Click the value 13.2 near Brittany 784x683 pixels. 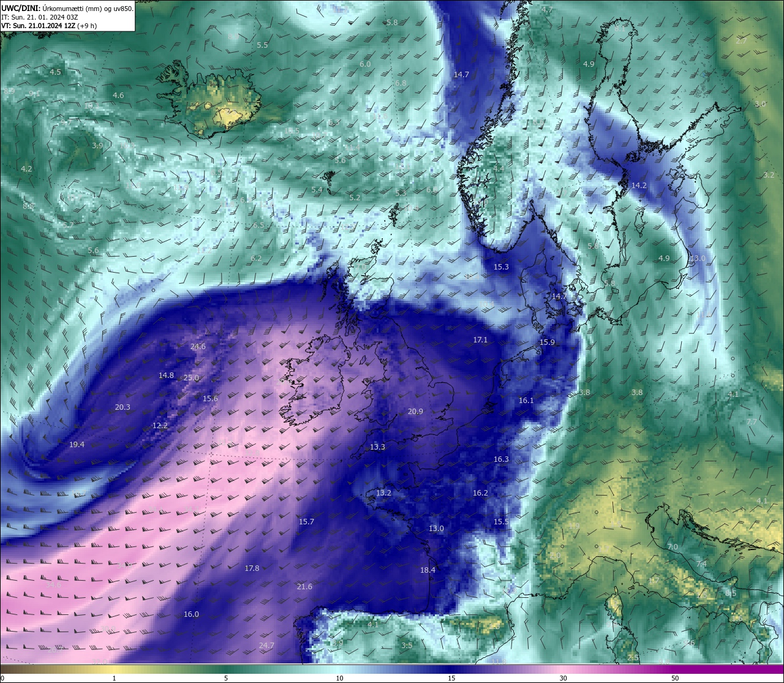[x=383, y=492]
